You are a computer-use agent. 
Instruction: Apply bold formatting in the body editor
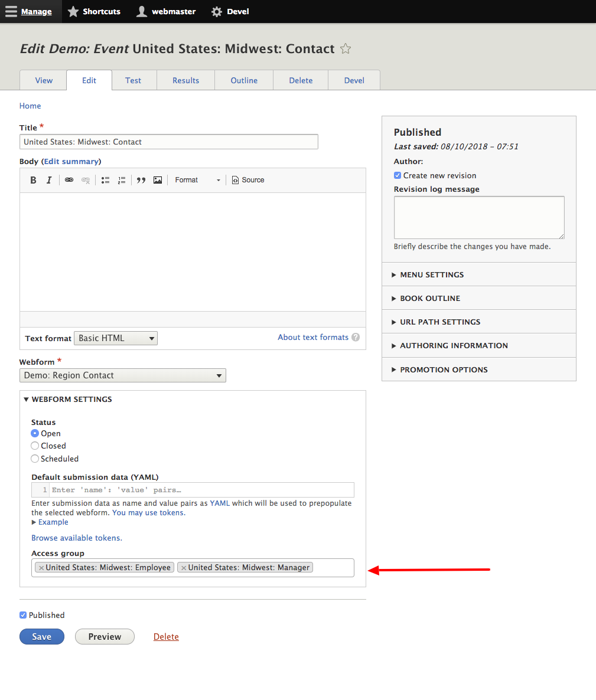click(x=33, y=180)
